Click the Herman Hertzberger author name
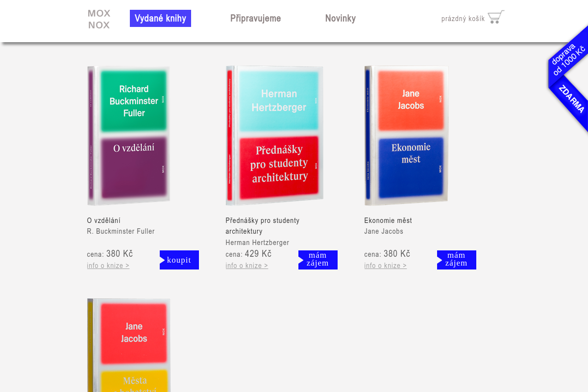Screen dimensions: 588x392 point(257,243)
